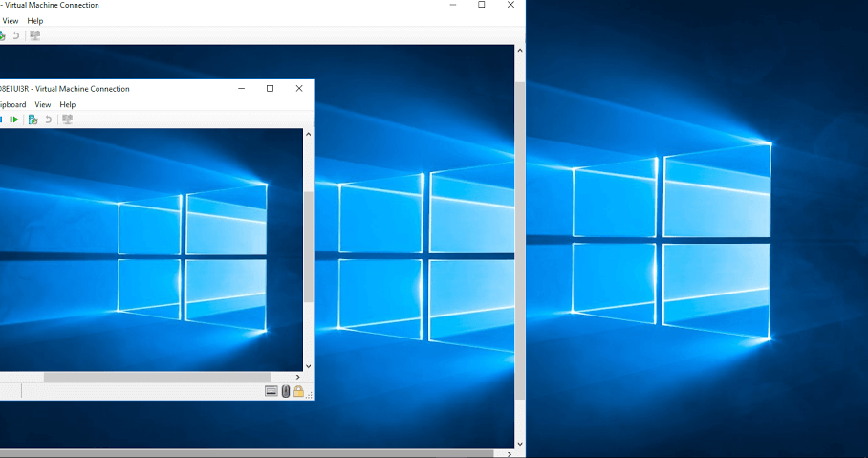The width and height of the screenshot is (868, 458).
Task: Click Checkpoint icon in inner VM toolbar
Action: (x=33, y=120)
